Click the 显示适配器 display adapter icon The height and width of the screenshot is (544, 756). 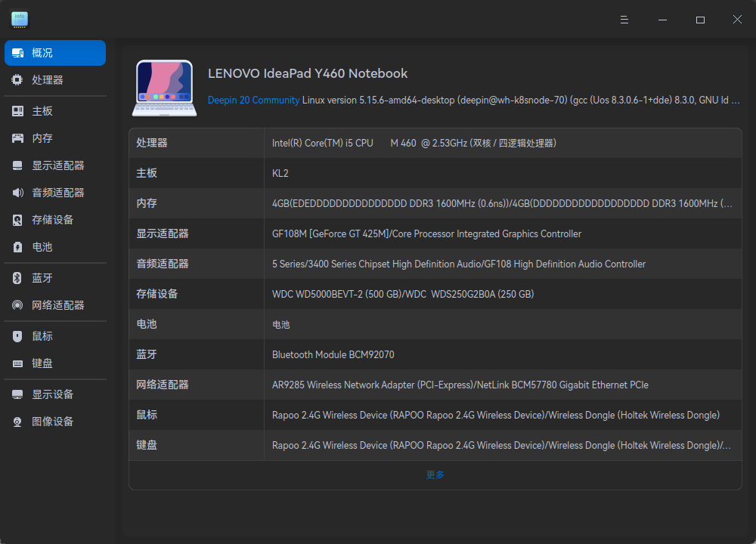[18, 165]
